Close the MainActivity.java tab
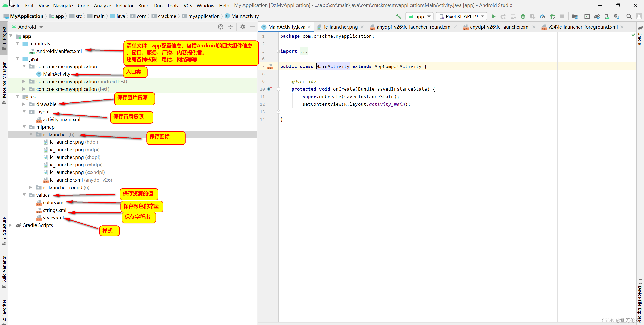Screen dimensions: 644x325 tap(309, 27)
